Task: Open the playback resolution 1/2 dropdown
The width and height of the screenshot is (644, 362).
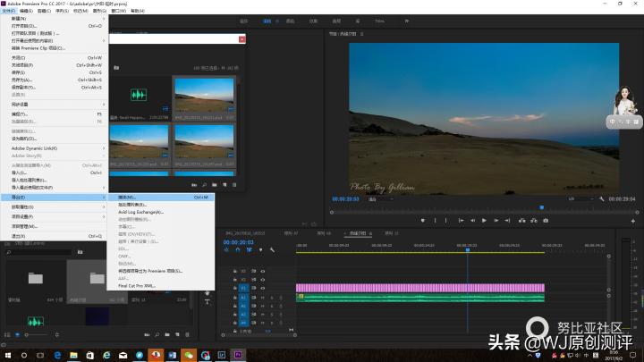Action: 575,199
